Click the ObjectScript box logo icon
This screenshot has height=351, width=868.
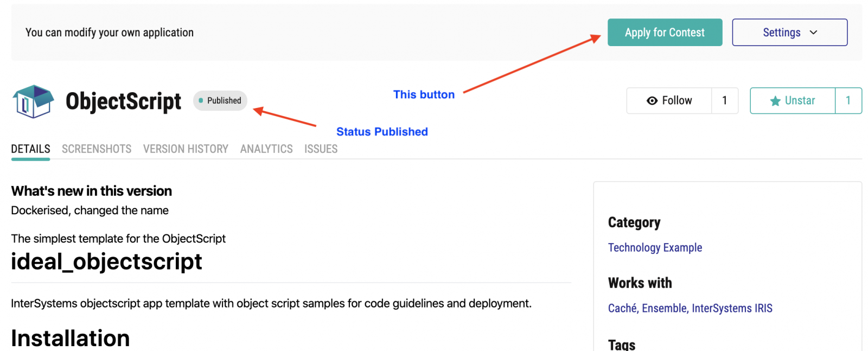33,101
